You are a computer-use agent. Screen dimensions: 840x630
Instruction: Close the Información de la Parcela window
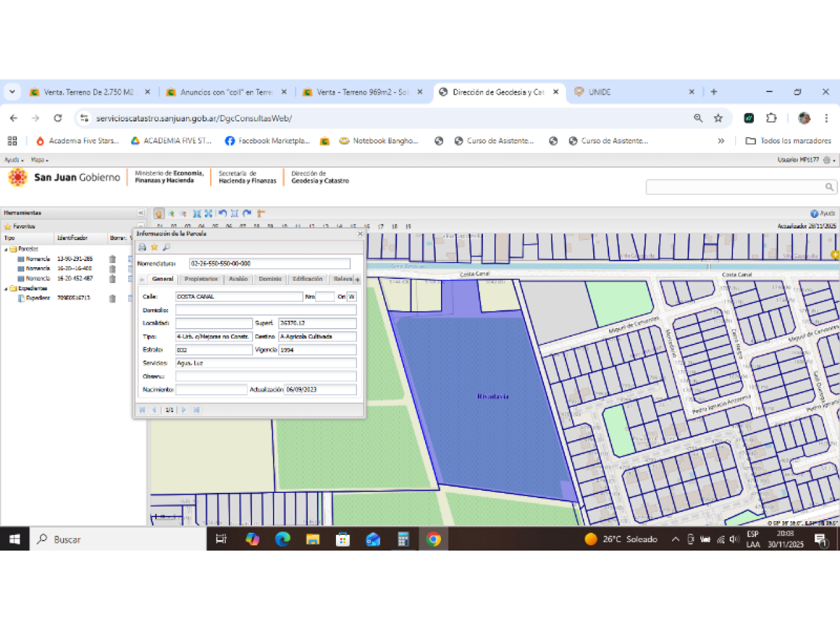[360, 234]
